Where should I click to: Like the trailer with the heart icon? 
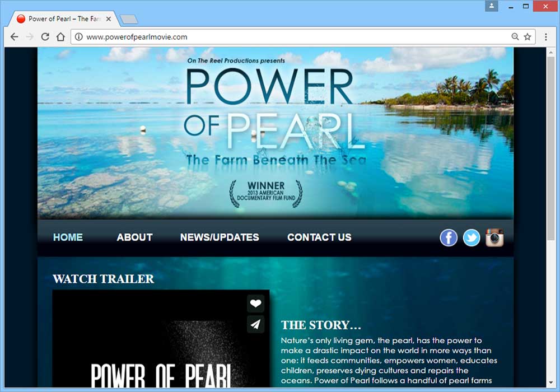pos(255,304)
